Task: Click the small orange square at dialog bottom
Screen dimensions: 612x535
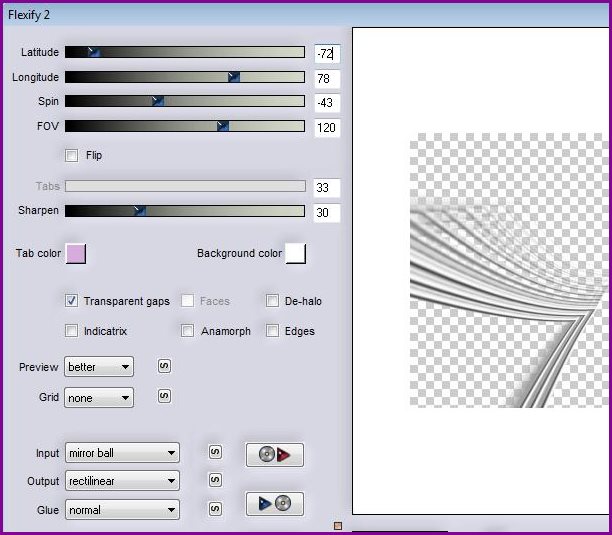Action: [x=338, y=526]
